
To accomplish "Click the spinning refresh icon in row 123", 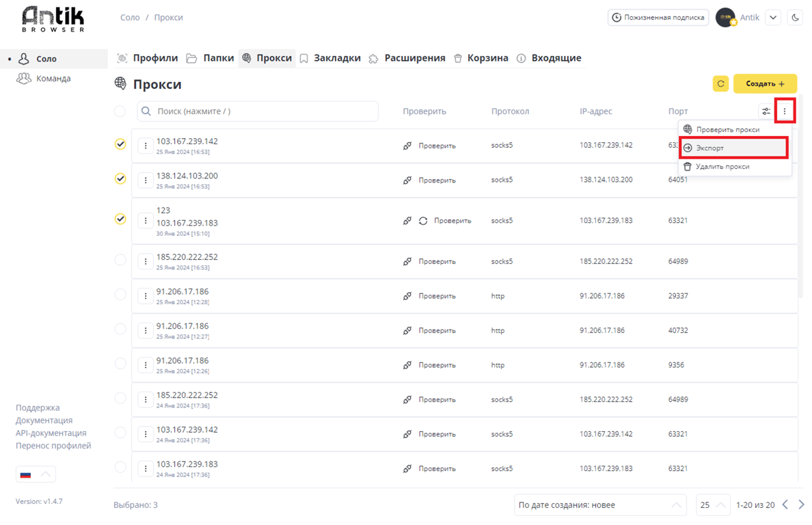I will pyautogui.click(x=423, y=221).
